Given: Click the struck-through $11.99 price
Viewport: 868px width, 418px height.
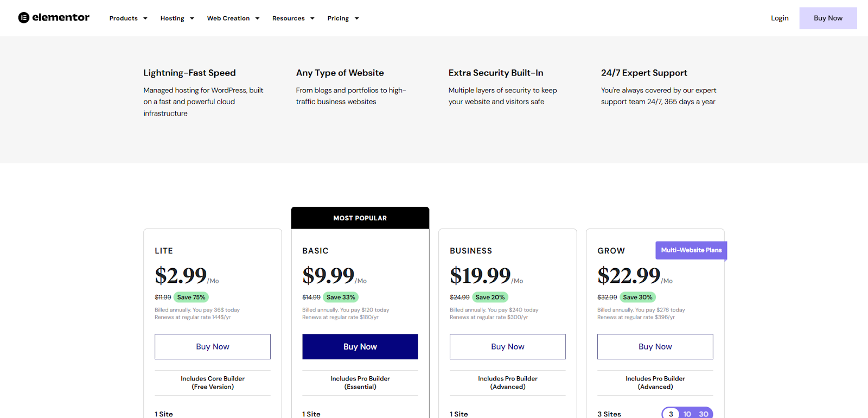Looking at the screenshot, I should pos(163,297).
